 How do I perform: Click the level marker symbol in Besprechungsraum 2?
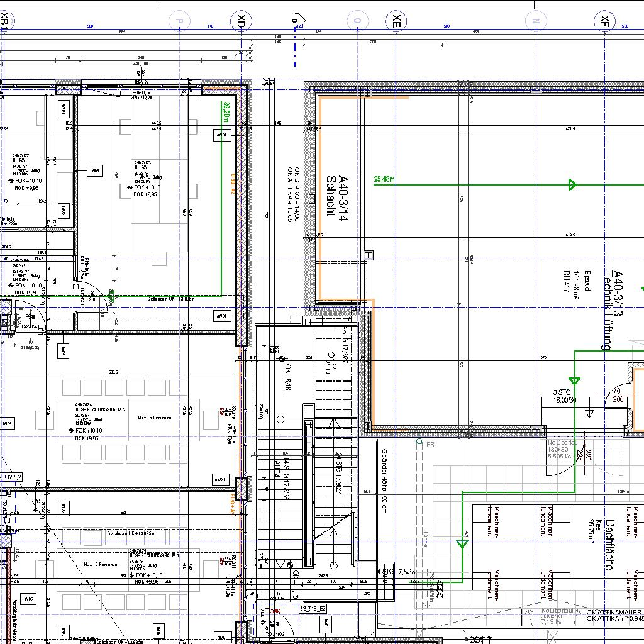[72, 430]
